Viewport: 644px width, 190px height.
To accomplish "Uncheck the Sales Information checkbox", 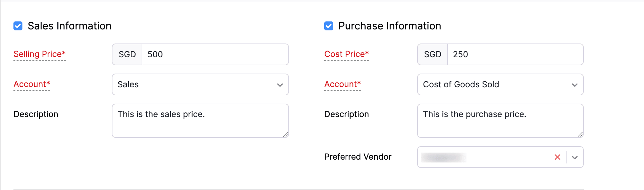I will coord(18,26).
